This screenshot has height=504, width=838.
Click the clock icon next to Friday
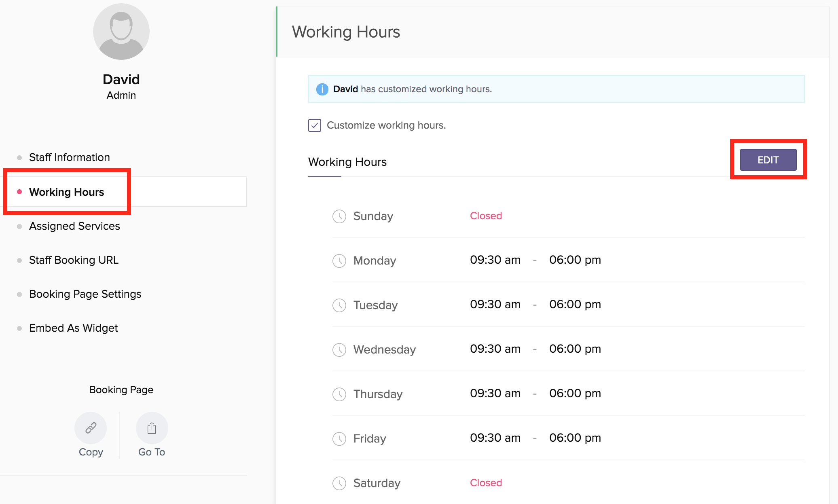[339, 439]
